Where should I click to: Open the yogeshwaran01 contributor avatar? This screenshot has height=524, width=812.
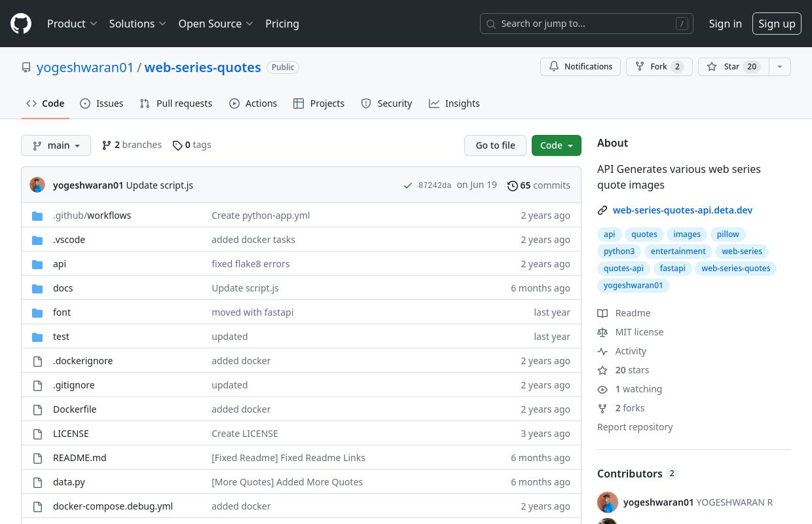[x=608, y=502]
